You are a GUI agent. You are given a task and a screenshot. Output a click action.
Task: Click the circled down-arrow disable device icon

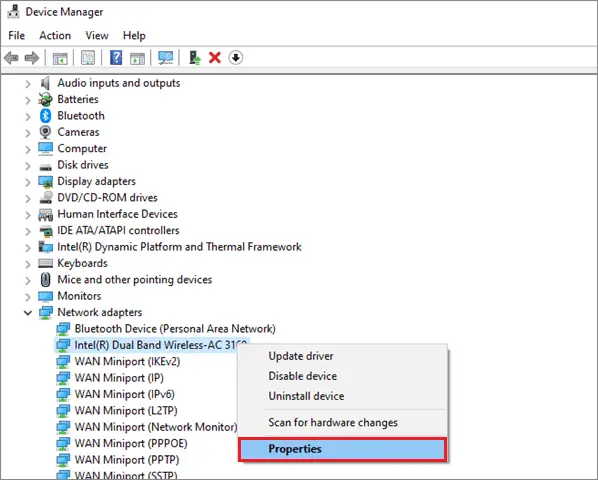(236, 58)
